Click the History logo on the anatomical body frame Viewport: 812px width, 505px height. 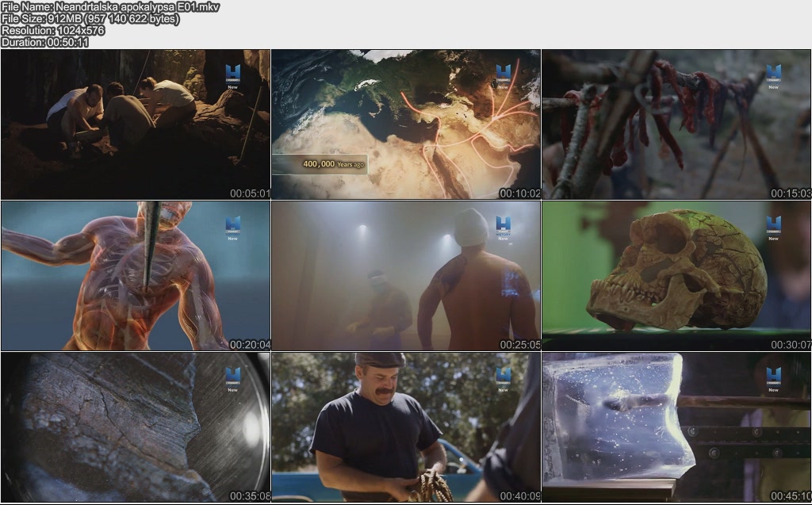(232, 227)
